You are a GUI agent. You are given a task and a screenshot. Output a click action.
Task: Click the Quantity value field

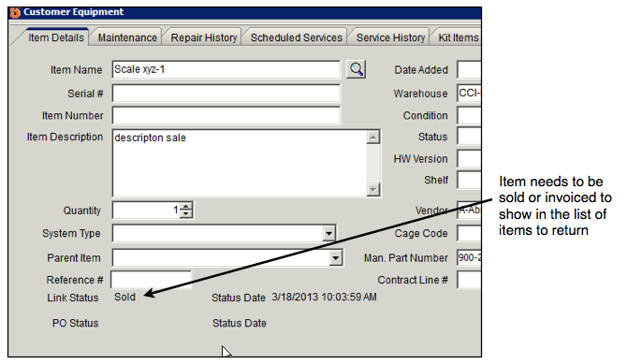click(x=146, y=210)
